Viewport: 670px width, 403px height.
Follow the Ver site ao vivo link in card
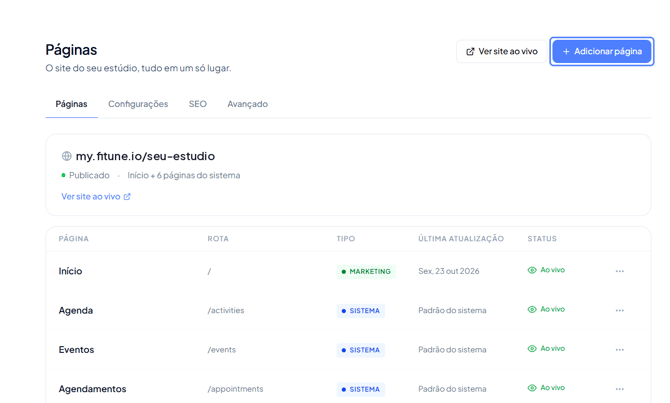click(91, 197)
